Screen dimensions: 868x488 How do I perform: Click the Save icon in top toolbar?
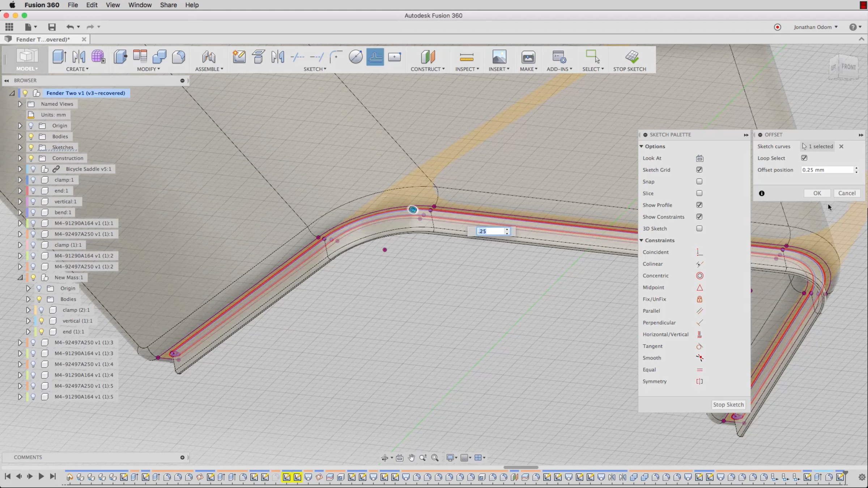[x=52, y=27]
